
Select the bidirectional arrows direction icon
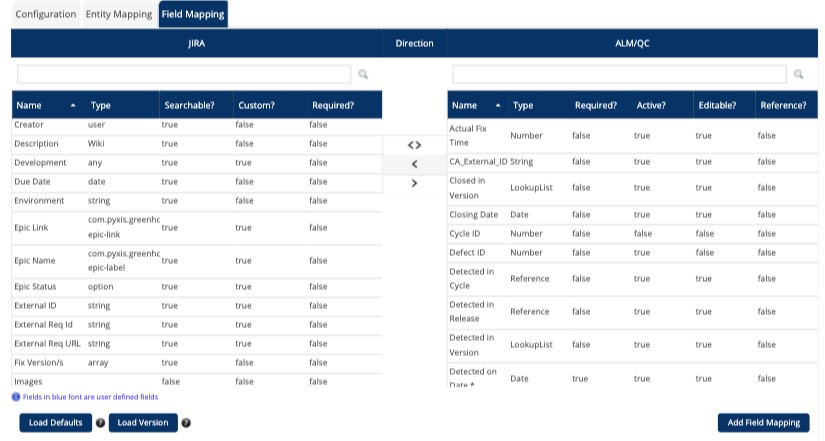click(x=414, y=145)
